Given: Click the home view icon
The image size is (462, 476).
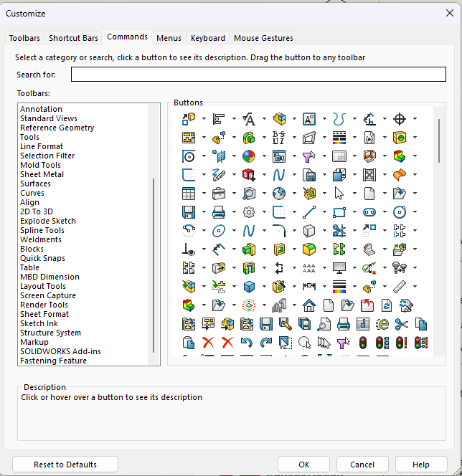Looking at the screenshot, I should coord(309,305).
